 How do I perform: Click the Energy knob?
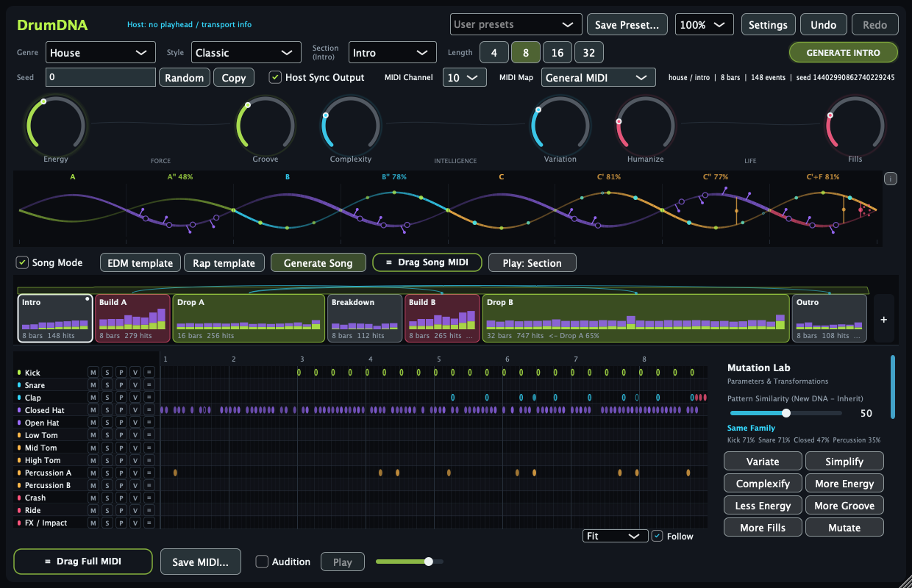tap(55, 124)
